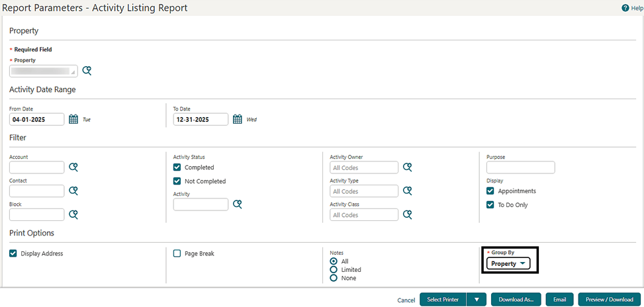This screenshot has height=307, width=644.
Task: Expand the Select Printer arrow menu
Action: click(477, 300)
